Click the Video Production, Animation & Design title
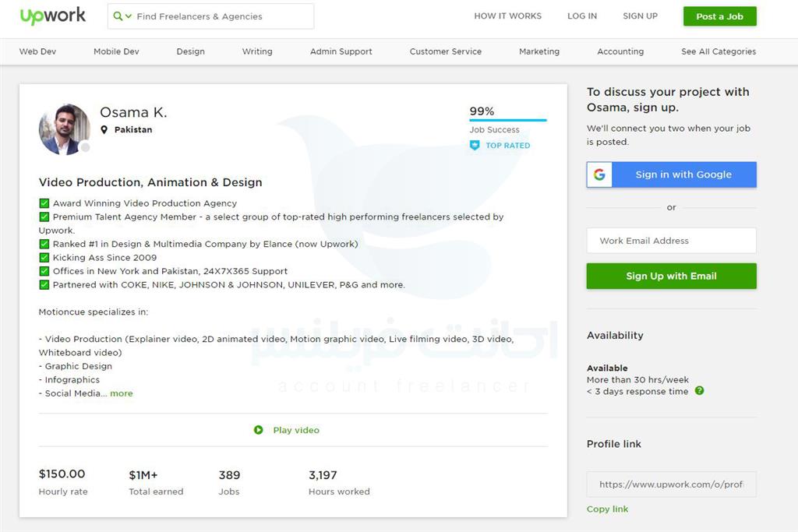Screen dimensions: 798x532 (x=150, y=182)
